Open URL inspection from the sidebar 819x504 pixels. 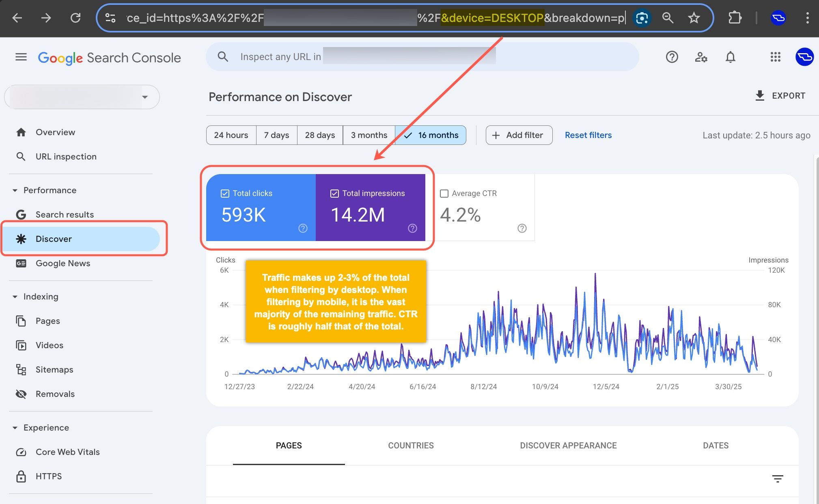click(66, 156)
